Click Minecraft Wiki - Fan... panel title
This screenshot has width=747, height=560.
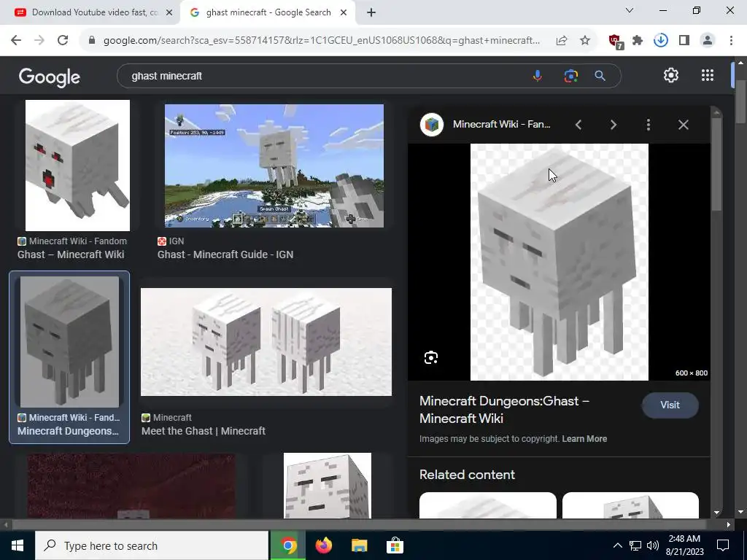[502, 124]
